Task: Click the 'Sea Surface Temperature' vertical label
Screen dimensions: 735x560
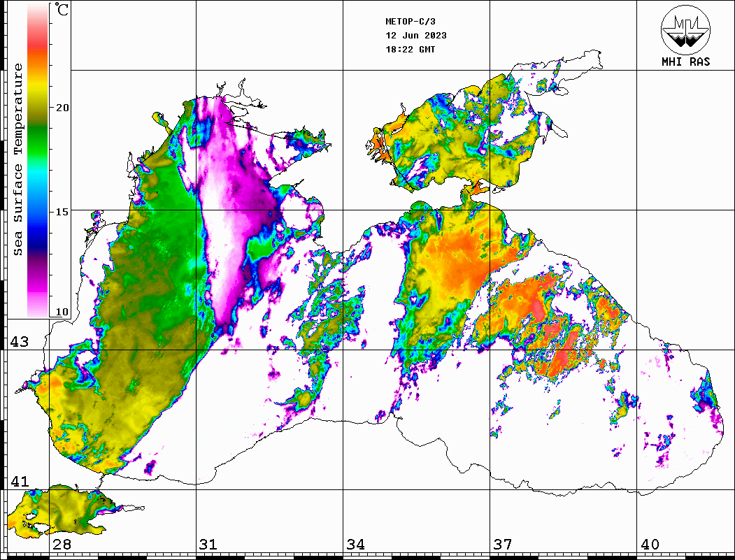Action: [17, 159]
